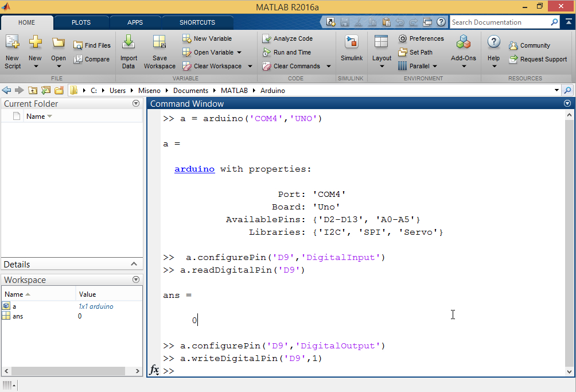This screenshot has height=392, width=576.
Task: Click Request Support
Action: tap(538, 59)
